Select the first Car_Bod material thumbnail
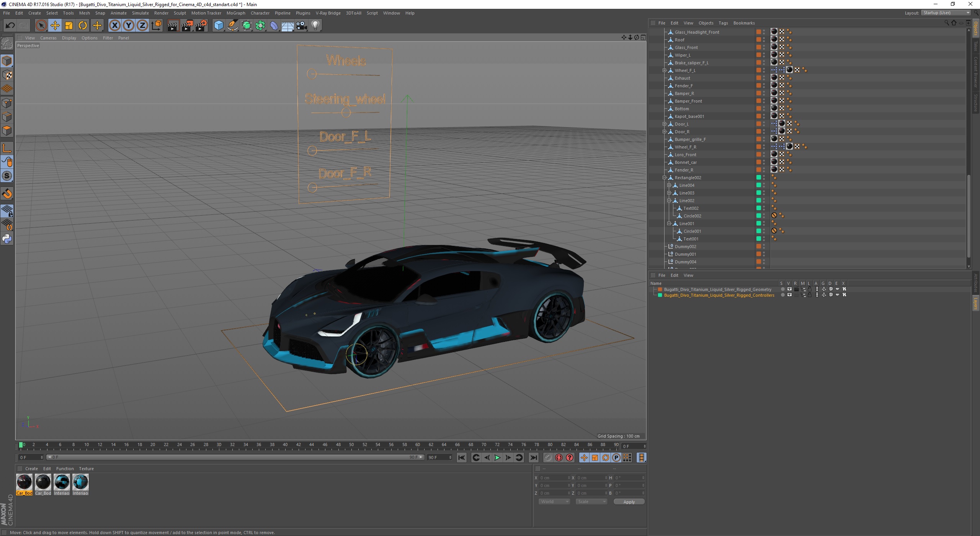Screen dimensions: 980x536 (x=24, y=482)
